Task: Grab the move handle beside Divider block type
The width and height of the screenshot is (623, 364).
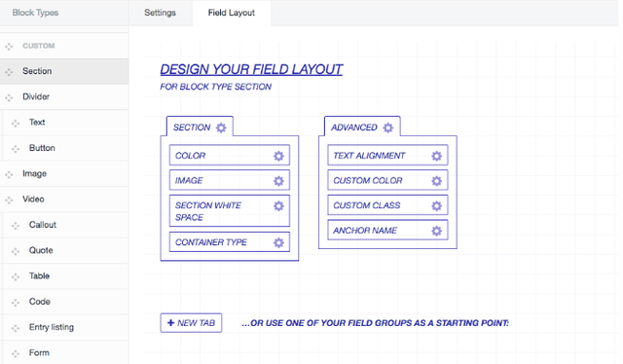Action: (x=9, y=97)
